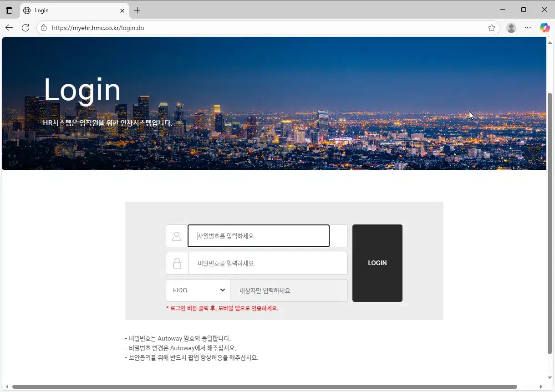Add this page to favorites

coord(492,28)
